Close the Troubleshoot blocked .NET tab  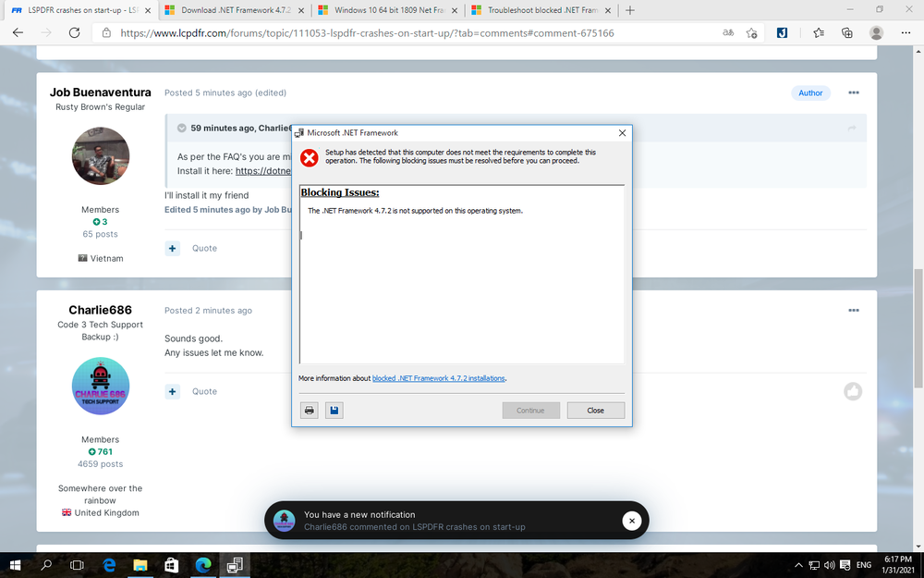pos(608,10)
